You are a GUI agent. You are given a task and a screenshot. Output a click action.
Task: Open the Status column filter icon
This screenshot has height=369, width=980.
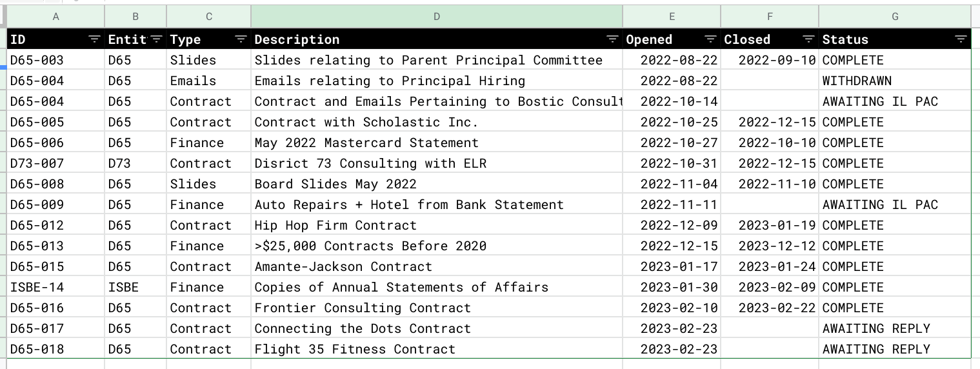point(961,39)
